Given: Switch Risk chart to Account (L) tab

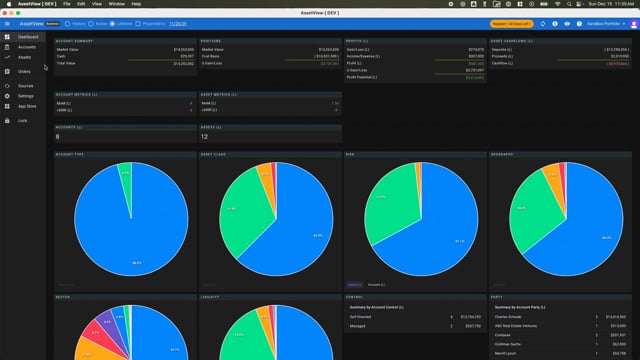Looking at the screenshot, I should [x=376, y=284].
